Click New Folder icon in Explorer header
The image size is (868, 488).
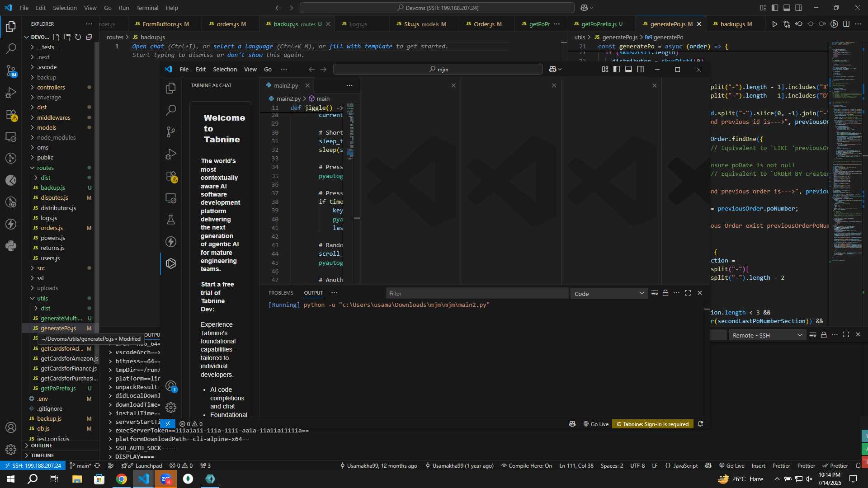67,37
